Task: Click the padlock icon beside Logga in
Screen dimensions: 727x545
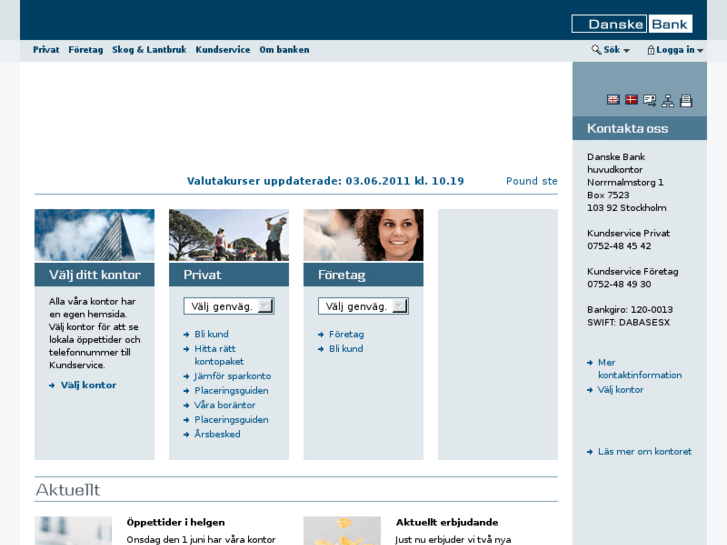Action: point(651,50)
